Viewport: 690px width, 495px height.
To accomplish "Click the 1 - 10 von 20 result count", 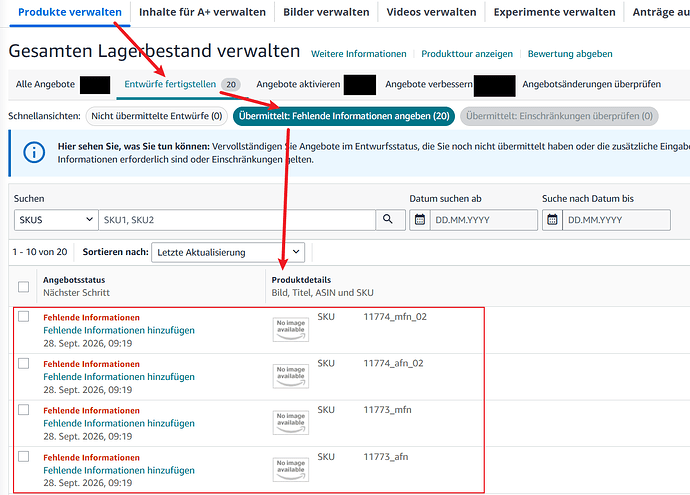I will pyautogui.click(x=40, y=252).
